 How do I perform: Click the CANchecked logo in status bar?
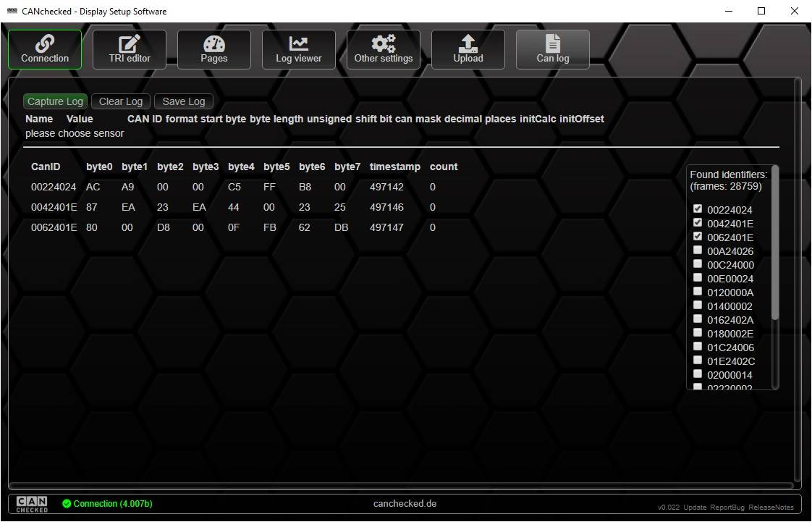click(x=32, y=504)
